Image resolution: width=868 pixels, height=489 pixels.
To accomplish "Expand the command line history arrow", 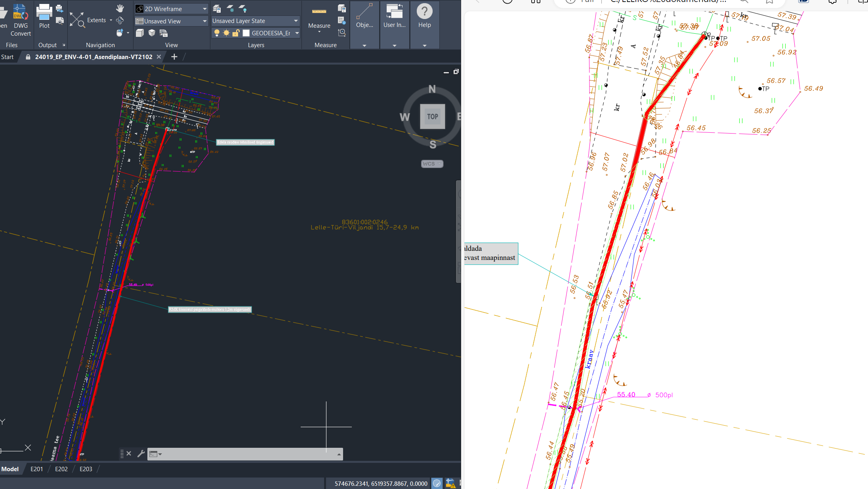I will 339,454.
